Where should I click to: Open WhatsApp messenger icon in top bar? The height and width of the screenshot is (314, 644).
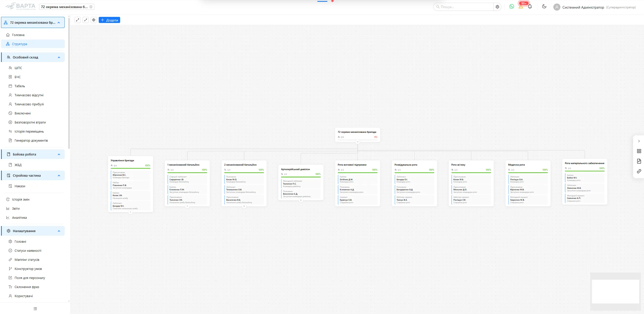pyautogui.click(x=511, y=7)
